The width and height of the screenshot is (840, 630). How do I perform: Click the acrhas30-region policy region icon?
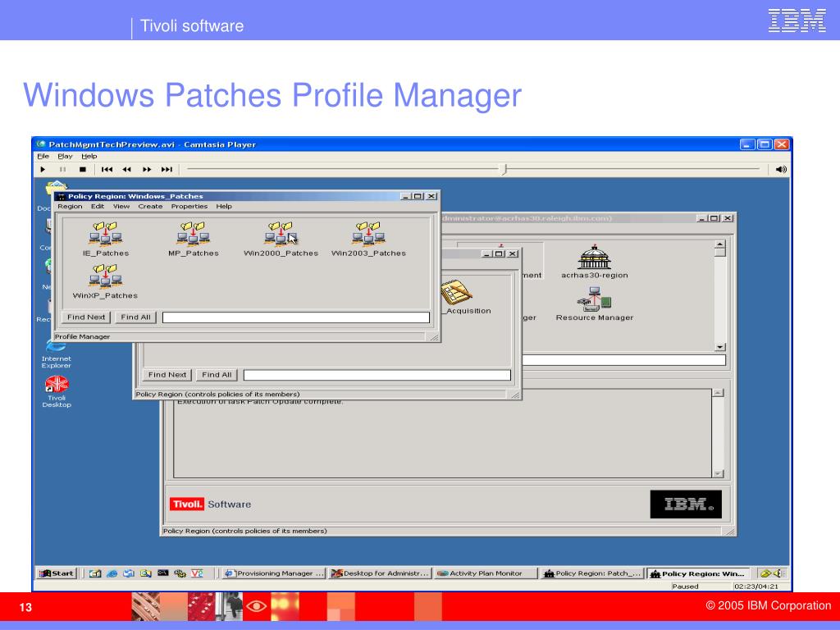[x=594, y=257]
